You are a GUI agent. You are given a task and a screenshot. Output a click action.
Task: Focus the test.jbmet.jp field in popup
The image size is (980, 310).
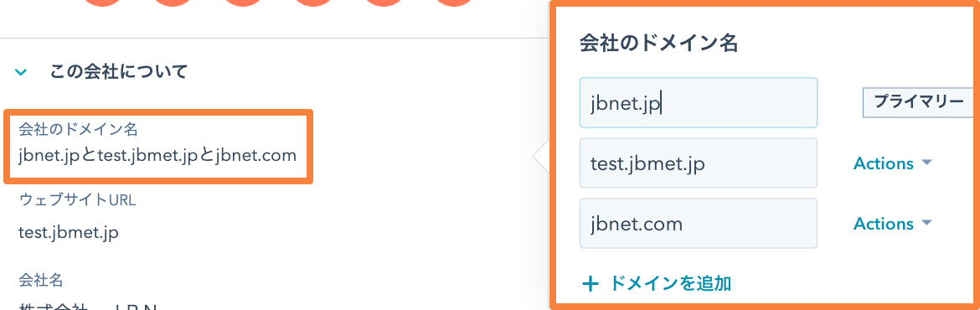(x=698, y=163)
